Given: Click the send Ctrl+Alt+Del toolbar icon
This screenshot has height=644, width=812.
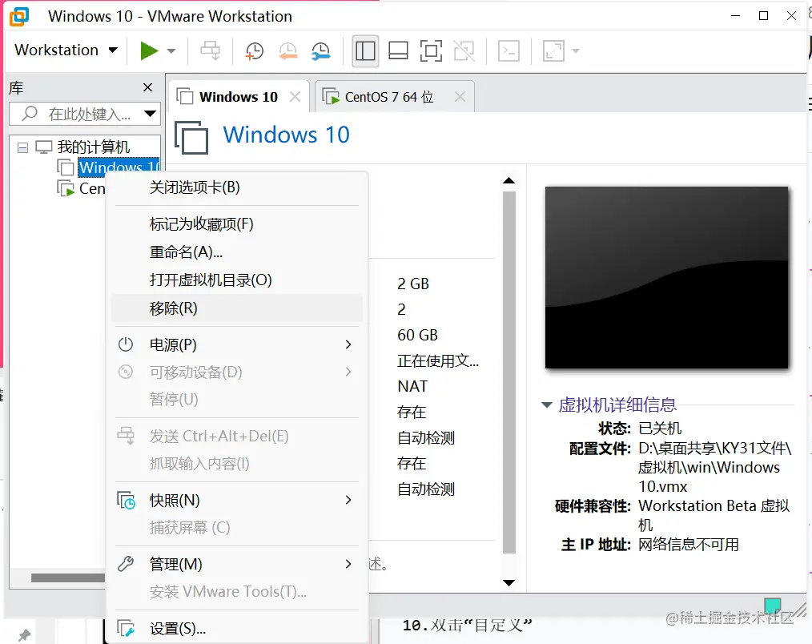Looking at the screenshot, I should tap(211, 50).
